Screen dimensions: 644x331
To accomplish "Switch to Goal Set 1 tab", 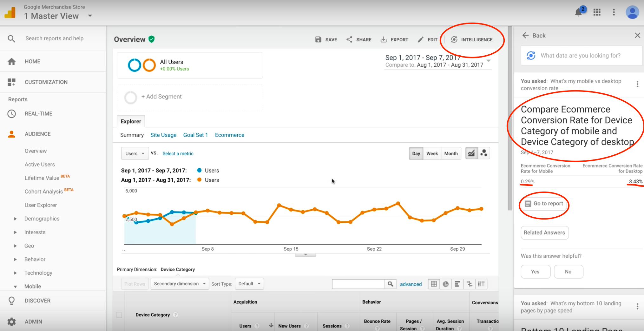I will pos(195,135).
